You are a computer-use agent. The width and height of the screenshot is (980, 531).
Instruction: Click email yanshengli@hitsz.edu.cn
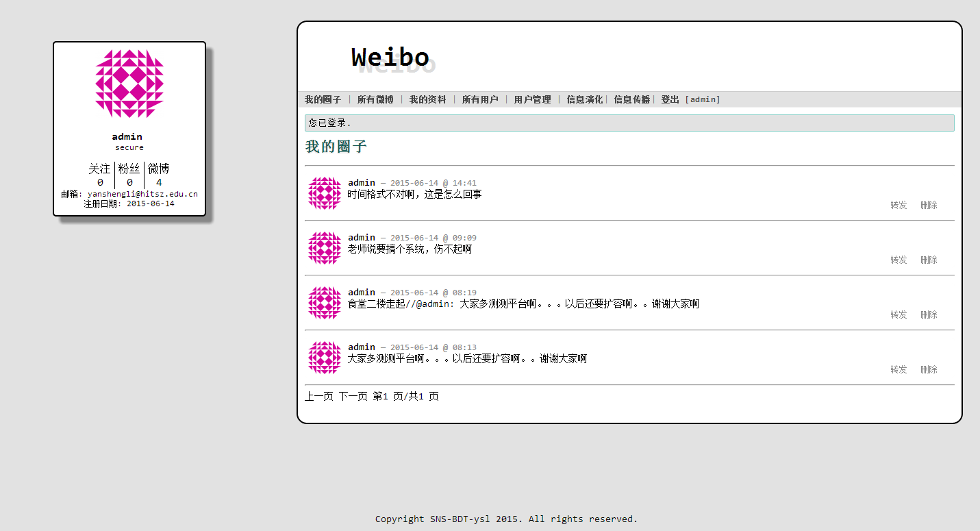point(142,194)
